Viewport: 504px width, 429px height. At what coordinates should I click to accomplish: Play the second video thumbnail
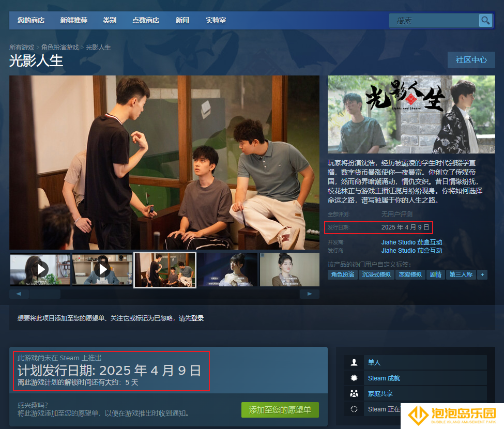point(102,270)
